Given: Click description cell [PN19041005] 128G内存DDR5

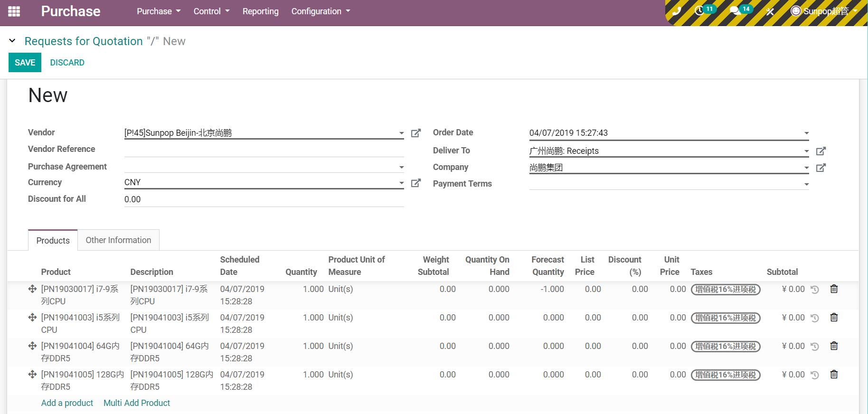Looking at the screenshot, I should (172, 380).
